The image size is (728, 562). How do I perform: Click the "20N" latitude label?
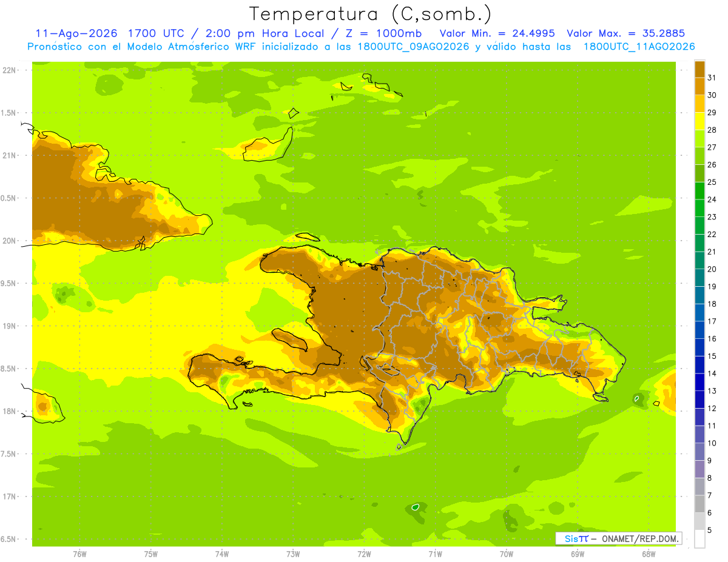pos(10,241)
